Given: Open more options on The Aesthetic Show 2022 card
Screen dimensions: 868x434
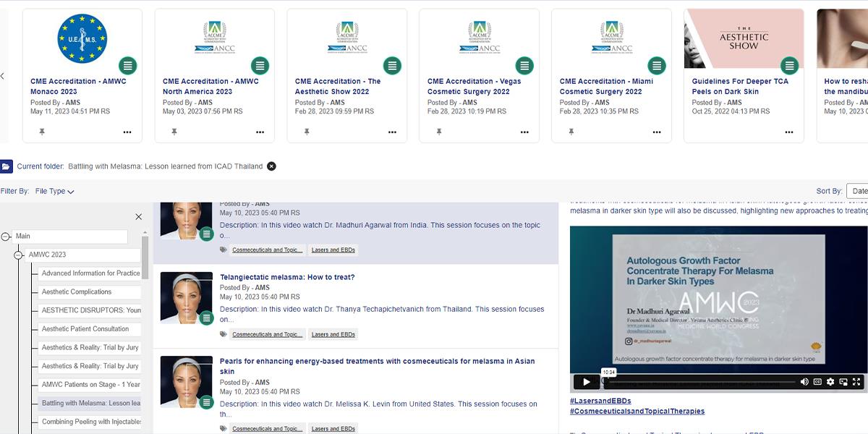Looking at the screenshot, I should point(392,132).
